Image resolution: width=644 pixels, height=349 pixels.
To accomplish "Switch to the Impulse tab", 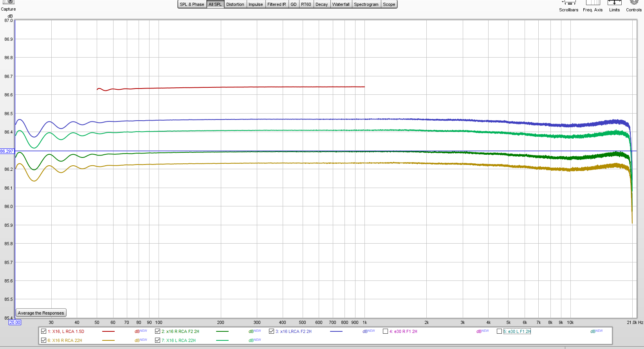I will tap(256, 4).
